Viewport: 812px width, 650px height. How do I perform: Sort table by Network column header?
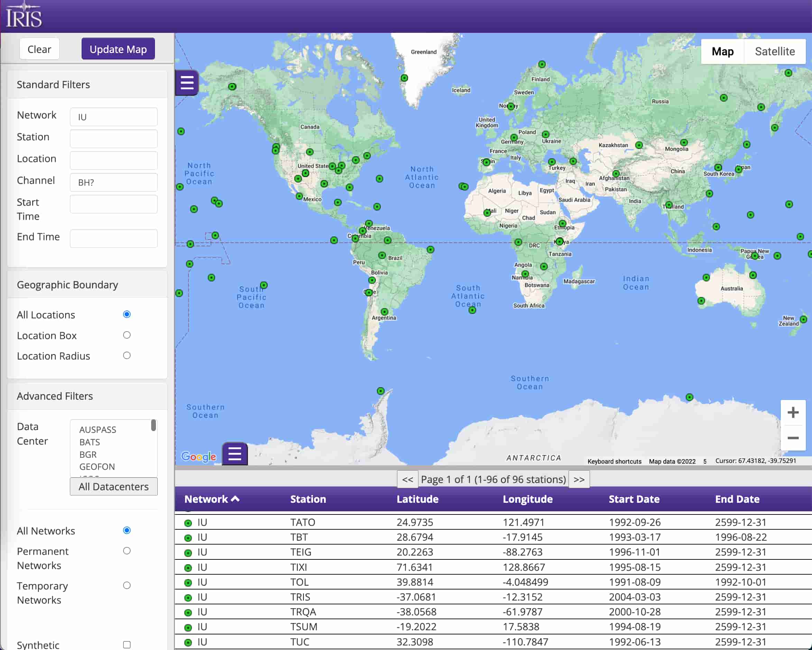pos(212,499)
